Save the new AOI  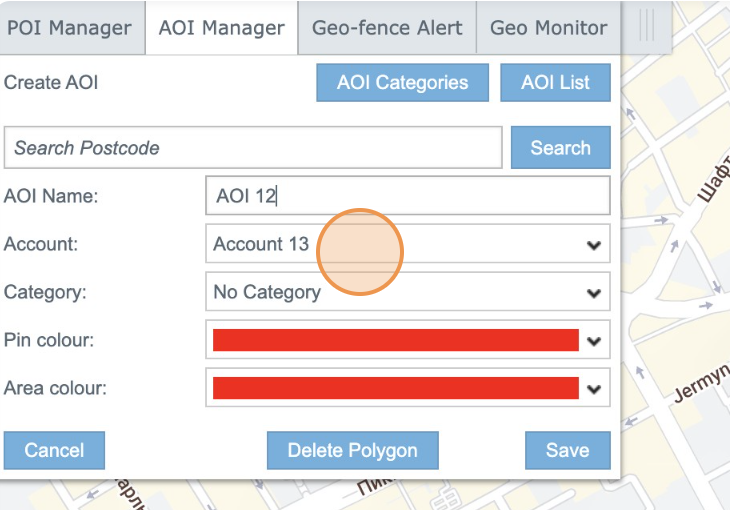pyautogui.click(x=567, y=450)
